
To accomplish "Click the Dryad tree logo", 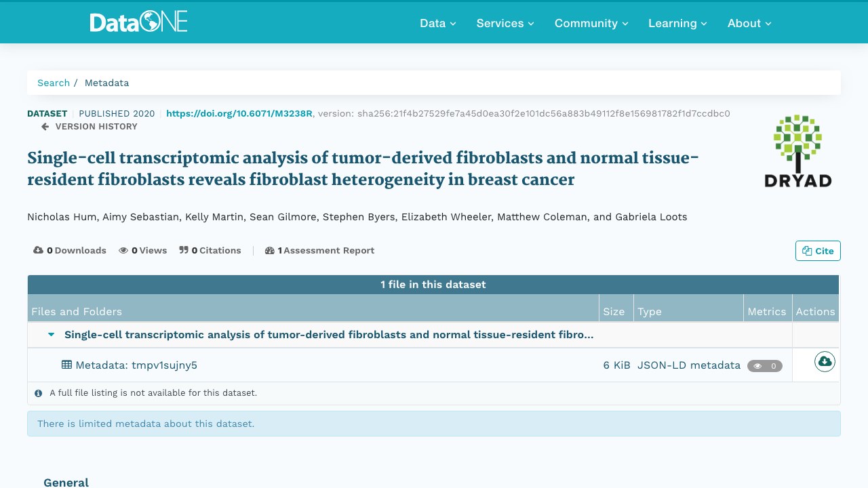I will [x=797, y=150].
